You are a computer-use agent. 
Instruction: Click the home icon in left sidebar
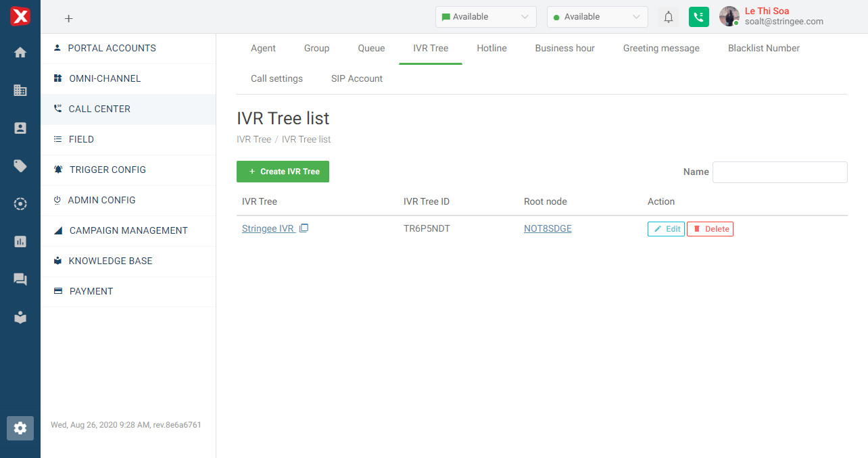tap(20, 52)
